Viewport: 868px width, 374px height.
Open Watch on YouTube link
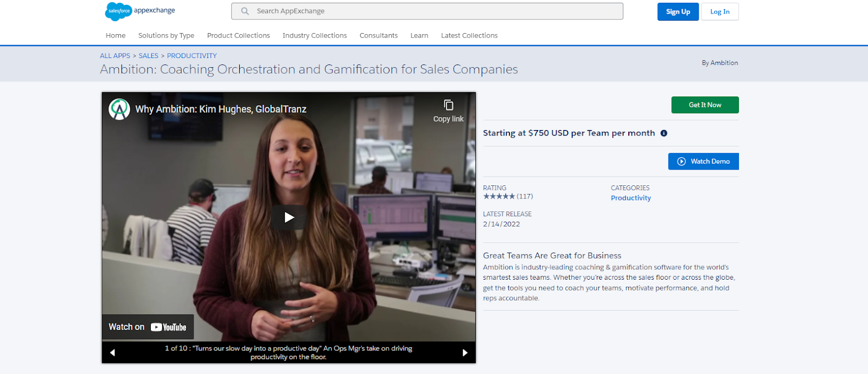(x=148, y=327)
